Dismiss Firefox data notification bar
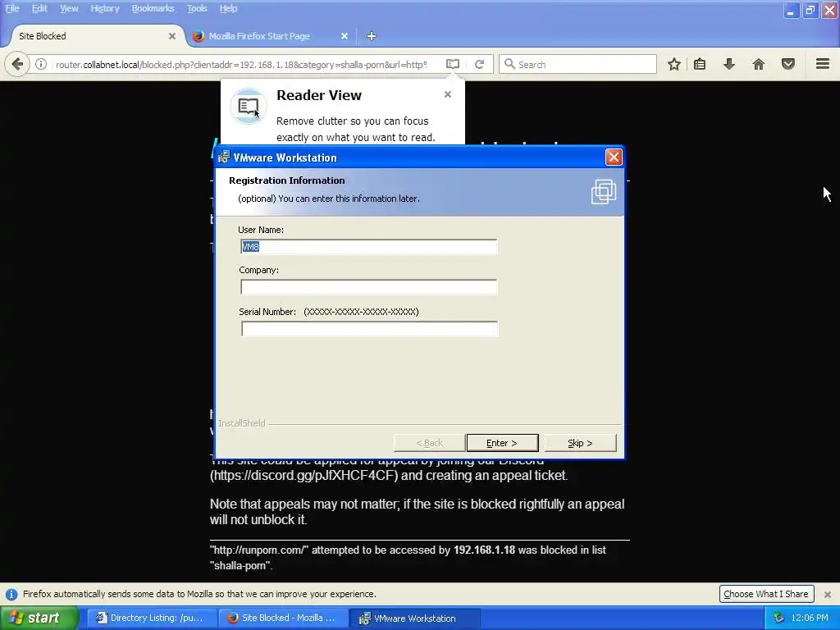The height and width of the screenshot is (630, 840). (828, 594)
